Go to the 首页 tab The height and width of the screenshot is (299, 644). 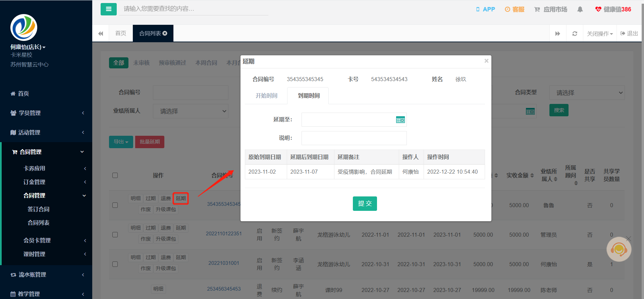(x=121, y=33)
